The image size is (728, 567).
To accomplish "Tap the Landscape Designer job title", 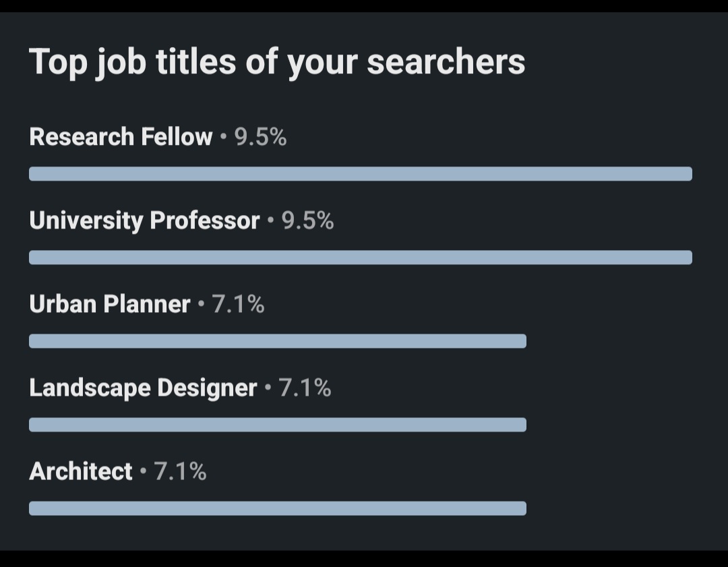I will point(143,388).
